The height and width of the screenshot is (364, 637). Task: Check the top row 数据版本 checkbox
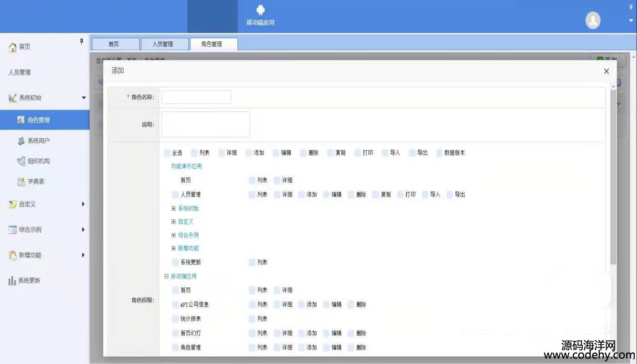tap(440, 153)
